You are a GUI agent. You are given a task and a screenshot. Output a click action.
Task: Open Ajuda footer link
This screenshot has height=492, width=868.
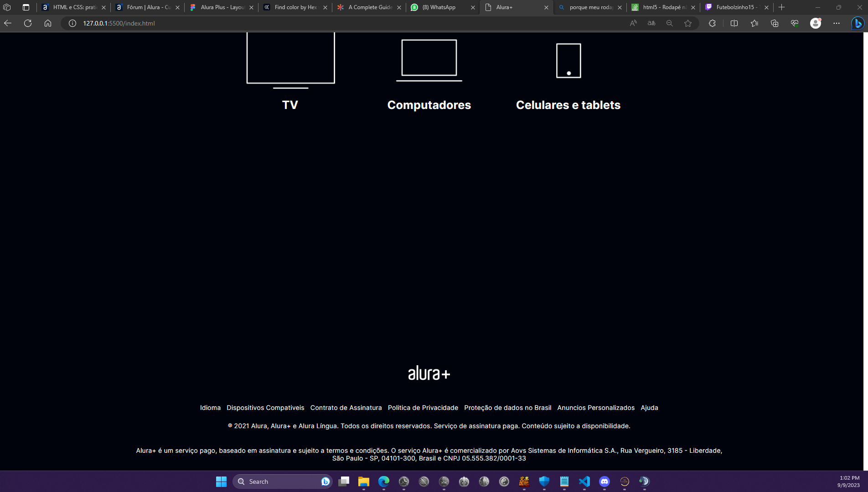(x=650, y=408)
